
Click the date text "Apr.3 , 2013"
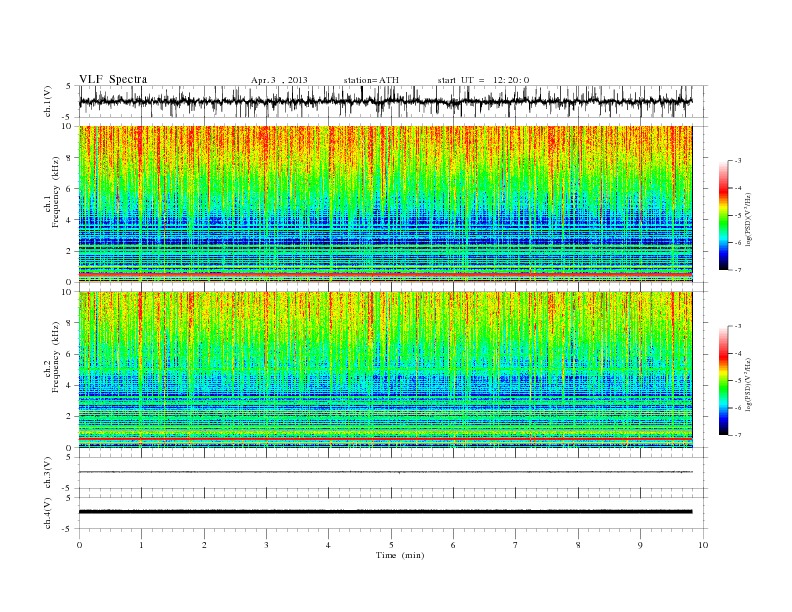coord(279,80)
